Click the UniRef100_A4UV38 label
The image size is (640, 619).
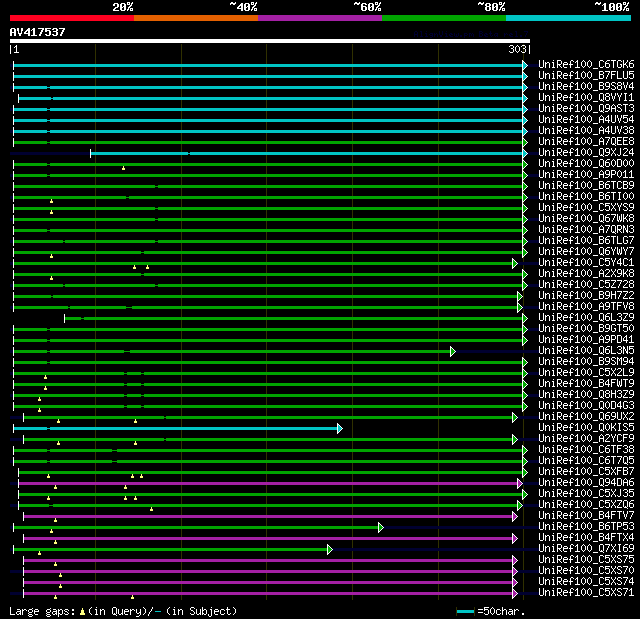point(586,131)
